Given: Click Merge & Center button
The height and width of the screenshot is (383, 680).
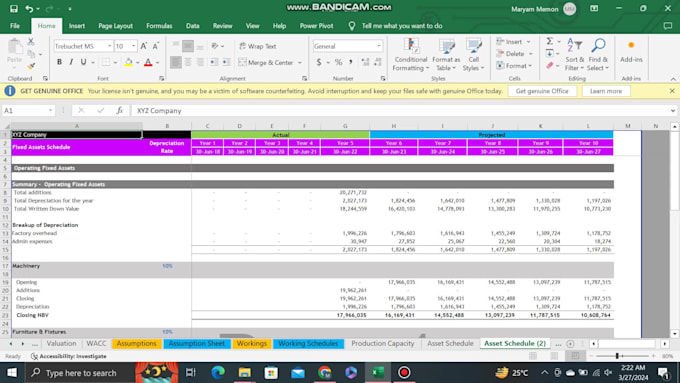Looking at the screenshot, I should tap(265, 62).
